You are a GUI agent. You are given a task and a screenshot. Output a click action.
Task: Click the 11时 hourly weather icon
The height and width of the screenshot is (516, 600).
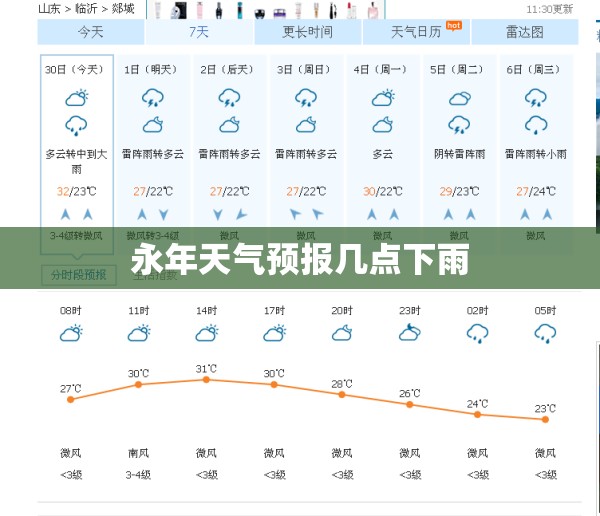tap(139, 333)
